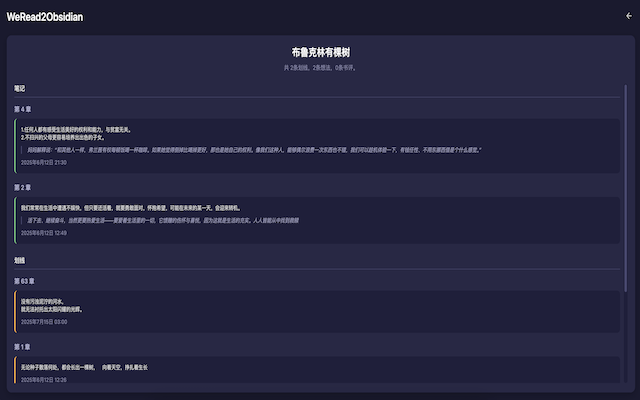
Task: Open the 第 2 章 chapter heading
Action: coord(23,187)
